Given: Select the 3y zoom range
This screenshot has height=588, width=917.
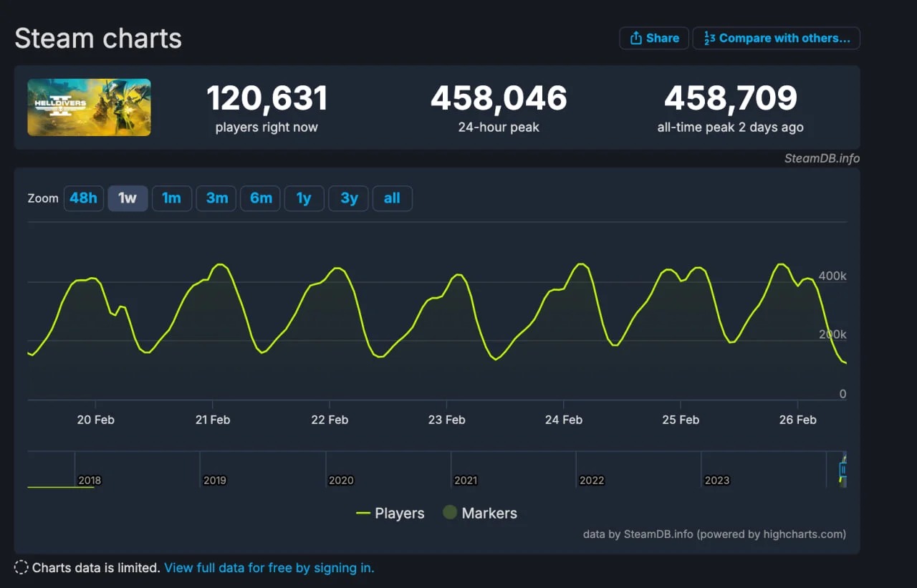Looking at the screenshot, I should (348, 198).
